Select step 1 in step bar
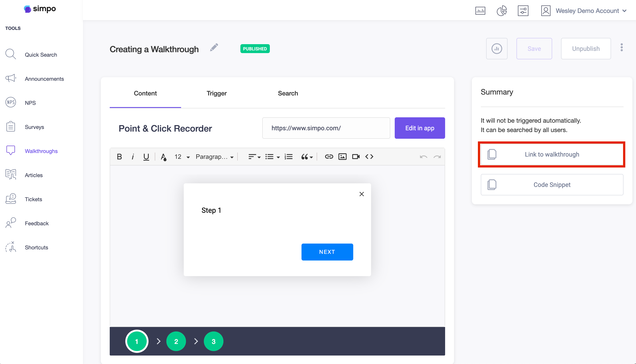This screenshot has height=364, width=636. (x=137, y=341)
